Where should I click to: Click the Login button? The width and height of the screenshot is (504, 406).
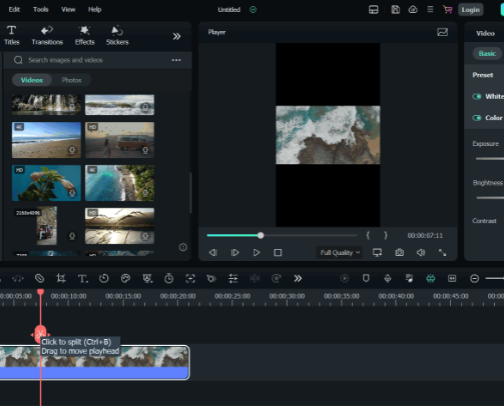[x=470, y=10]
